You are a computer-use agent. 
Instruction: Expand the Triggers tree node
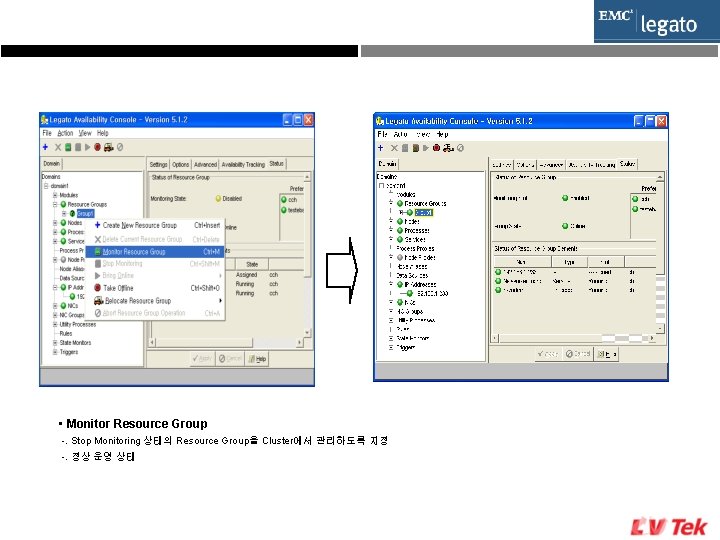click(x=55, y=352)
